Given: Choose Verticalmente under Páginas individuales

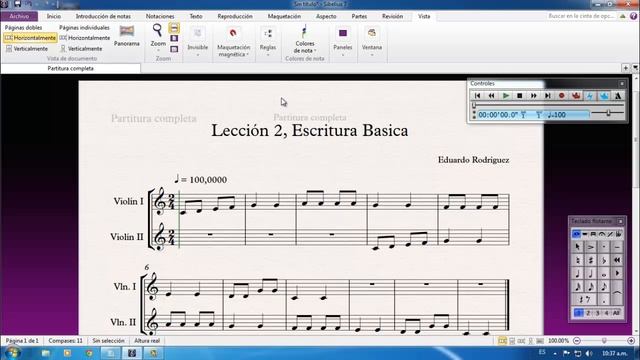Looking at the screenshot, I should click(81, 49).
